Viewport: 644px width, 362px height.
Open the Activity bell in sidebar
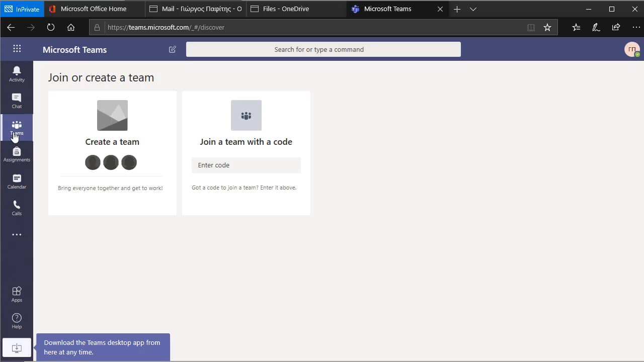[17, 74]
